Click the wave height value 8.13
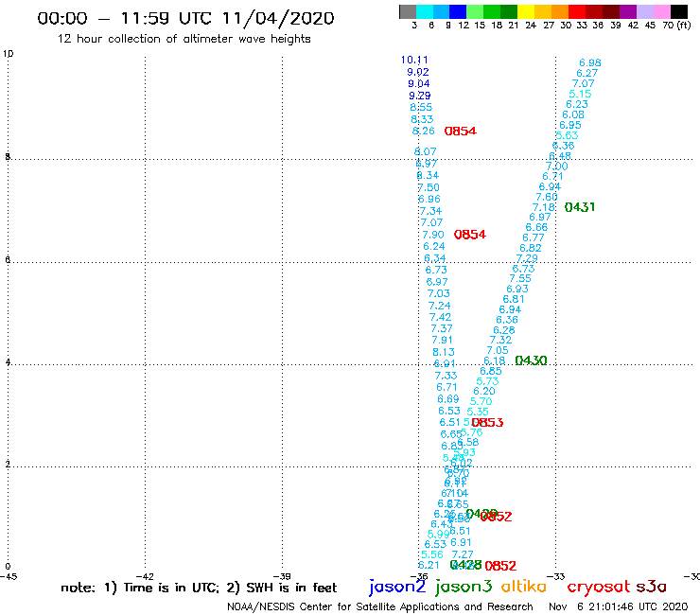 444,352
